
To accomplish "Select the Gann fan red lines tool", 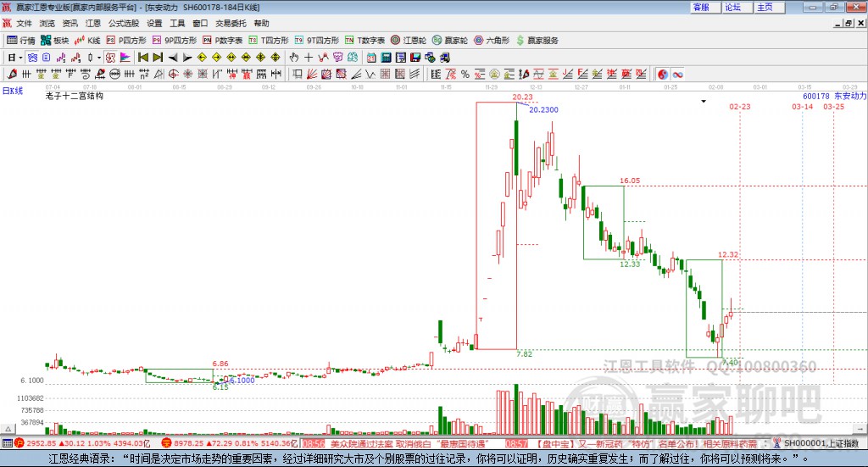I will click(x=312, y=74).
